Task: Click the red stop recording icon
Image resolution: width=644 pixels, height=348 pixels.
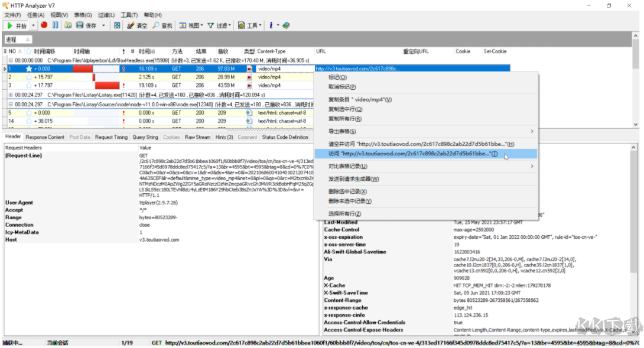Action: click(x=44, y=25)
